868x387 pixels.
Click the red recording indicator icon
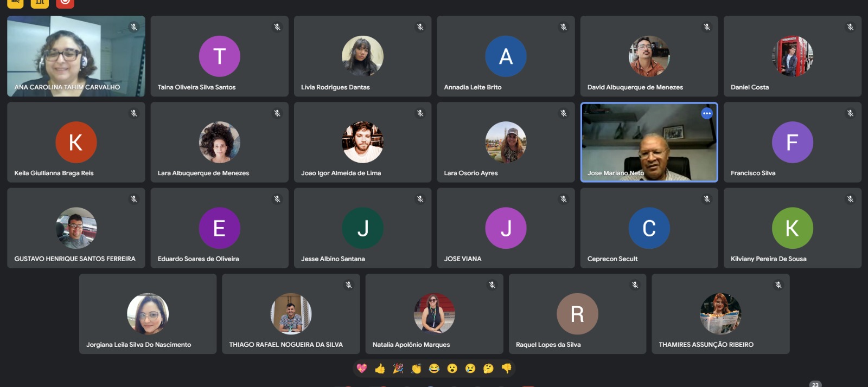65,2
